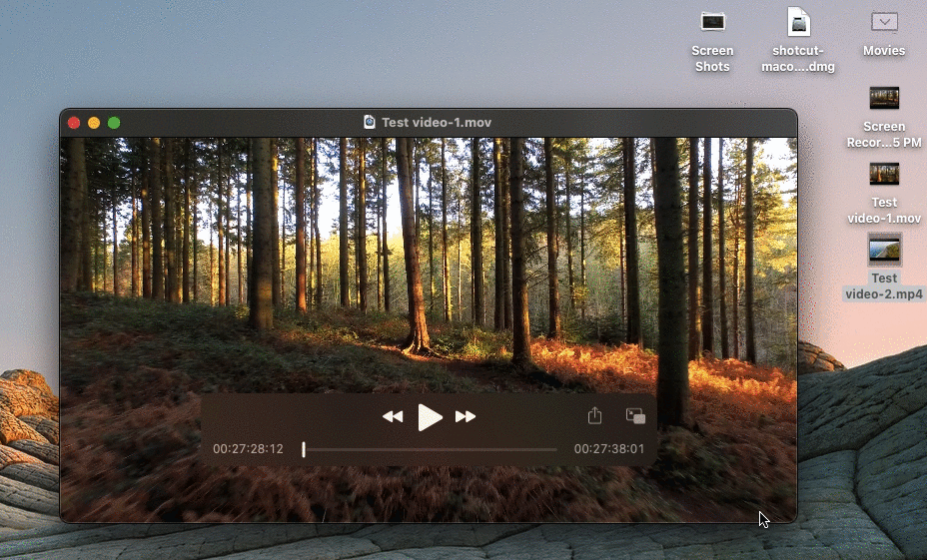Open the share menu icon

[594, 416]
